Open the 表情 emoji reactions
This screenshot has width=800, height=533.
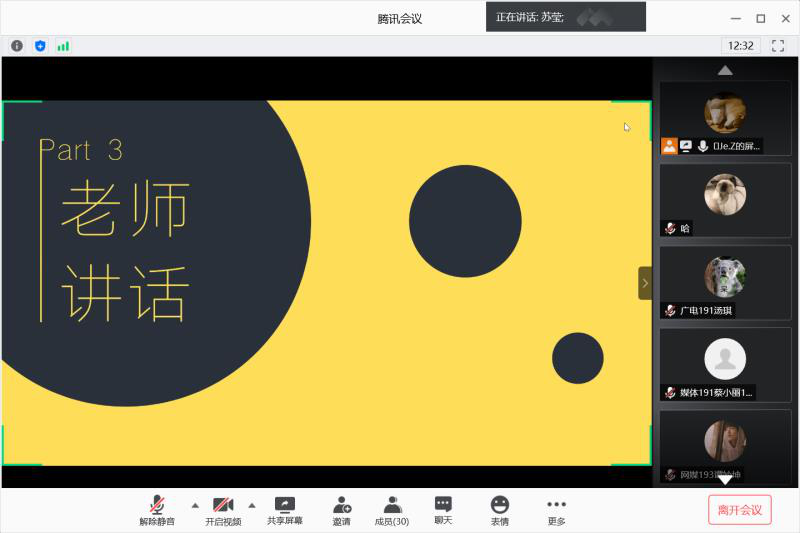499,510
